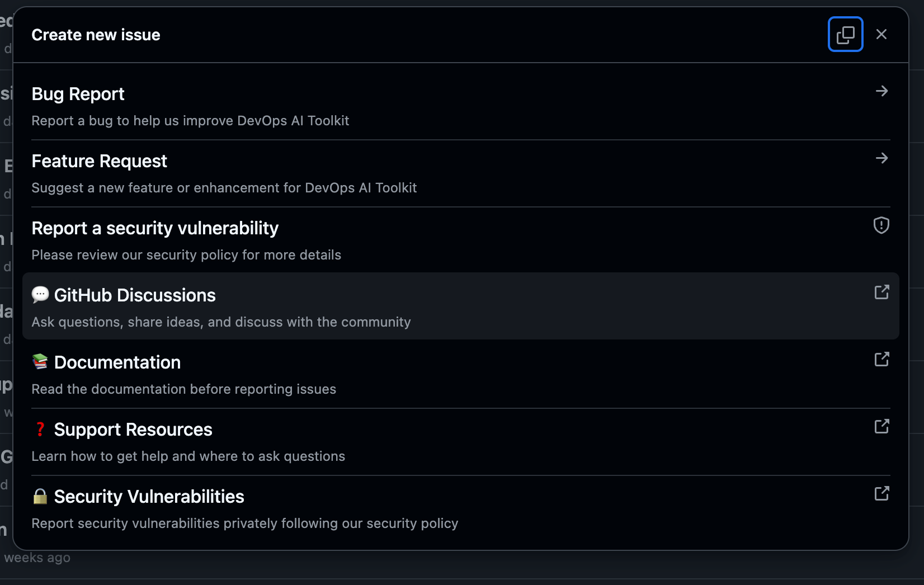Image resolution: width=924 pixels, height=585 pixels.
Task: Click external link icon for GitHub Discussions
Action: [x=881, y=292]
